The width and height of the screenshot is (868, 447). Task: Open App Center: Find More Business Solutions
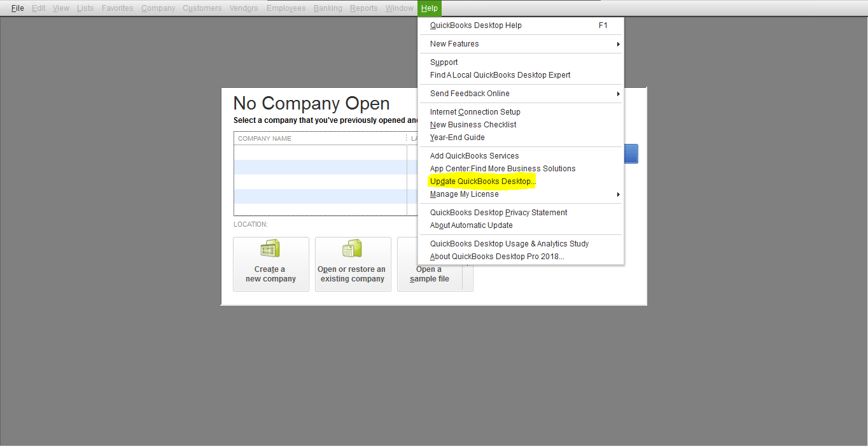(521, 169)
